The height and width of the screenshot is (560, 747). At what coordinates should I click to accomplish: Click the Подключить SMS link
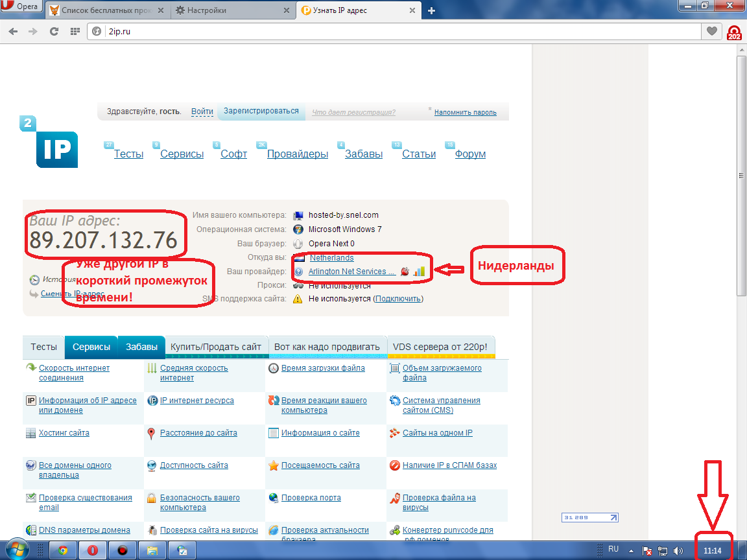point(397,299)
